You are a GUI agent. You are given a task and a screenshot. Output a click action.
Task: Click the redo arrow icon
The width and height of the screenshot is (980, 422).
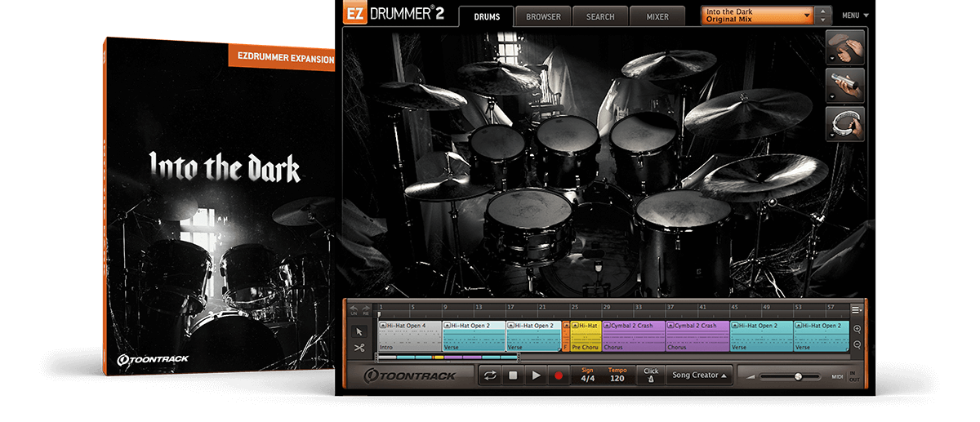(367, 309)
